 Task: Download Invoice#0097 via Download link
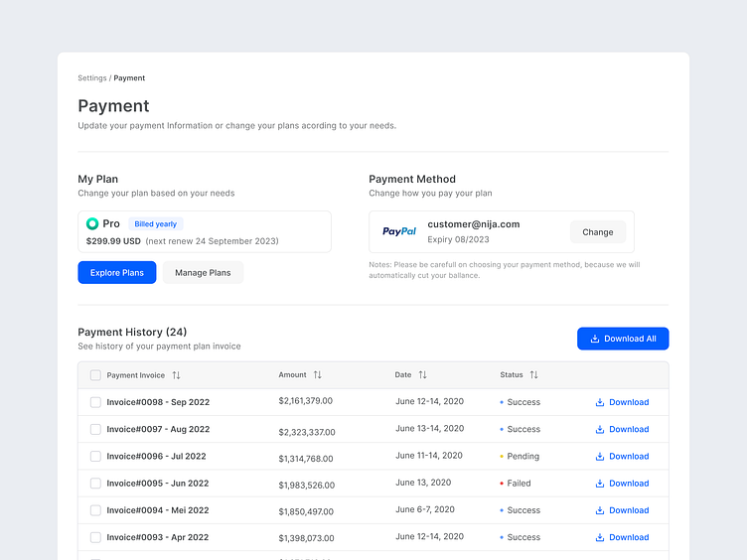pyautogui.click(x=629, y=430)
